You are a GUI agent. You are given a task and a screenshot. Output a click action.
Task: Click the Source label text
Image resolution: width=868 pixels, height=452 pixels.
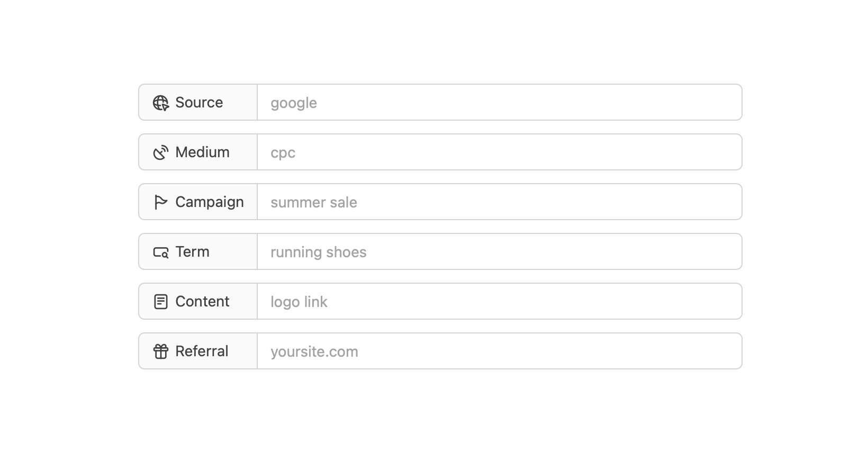coord(199,103)
